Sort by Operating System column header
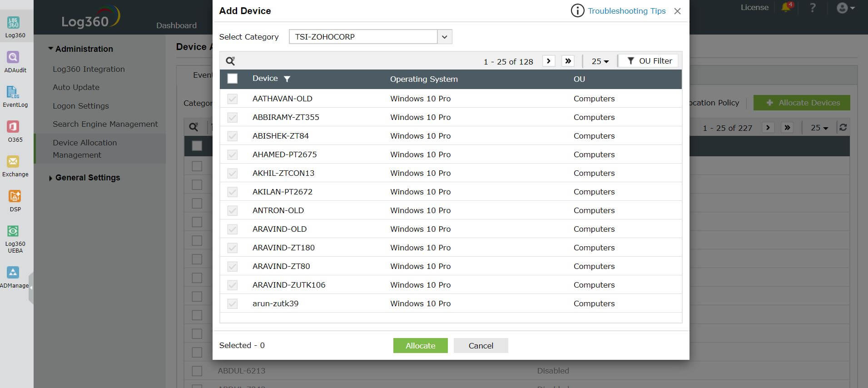This screenshot has height=388, width=868. tap(424, 79)
